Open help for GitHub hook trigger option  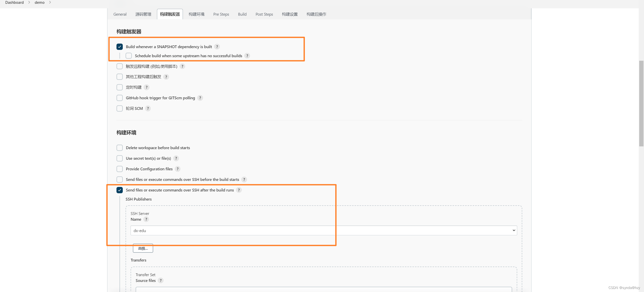[200, 98]
